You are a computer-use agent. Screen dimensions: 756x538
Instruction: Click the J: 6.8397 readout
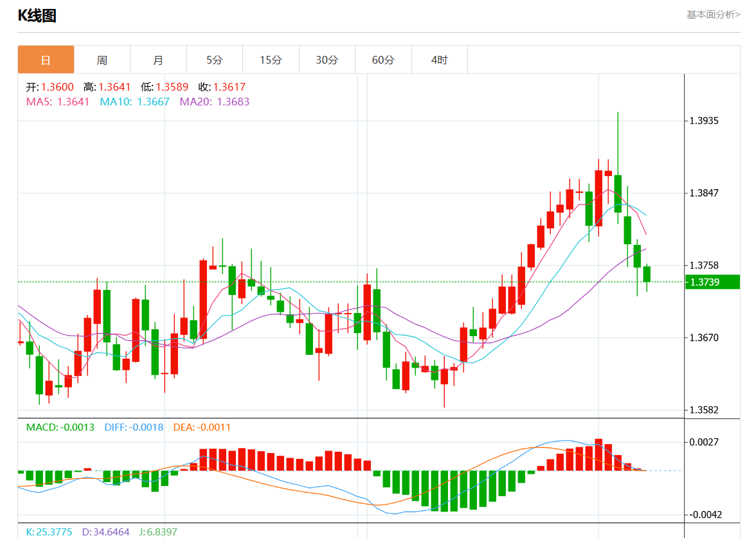158,532
